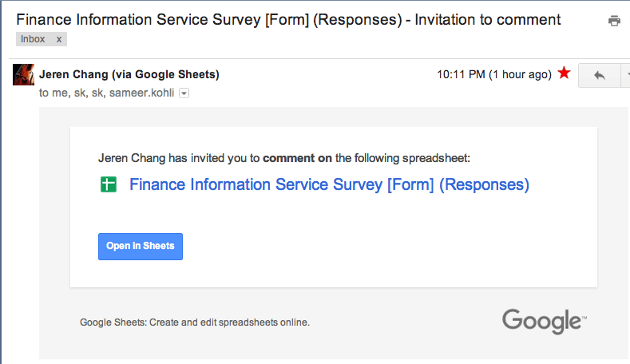Image resolution: width=630 pixels, height=364 pixels.
Task: Click the Google logo in footer
Action: click(545, 321)
